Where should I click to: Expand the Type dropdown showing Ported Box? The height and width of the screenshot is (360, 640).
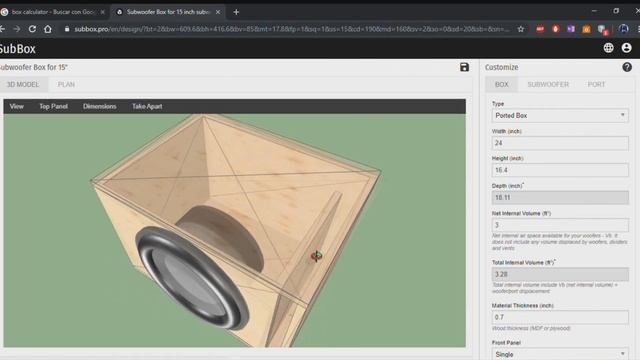560,116
